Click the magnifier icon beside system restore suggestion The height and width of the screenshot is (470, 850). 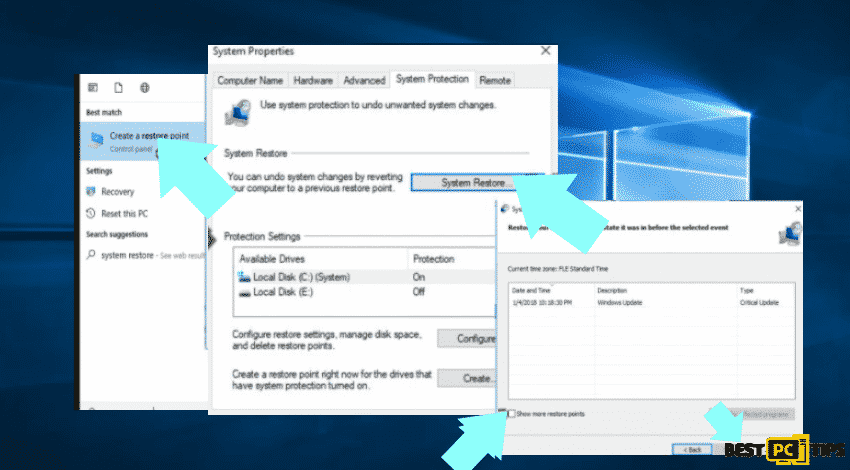[x=91, y=254]
